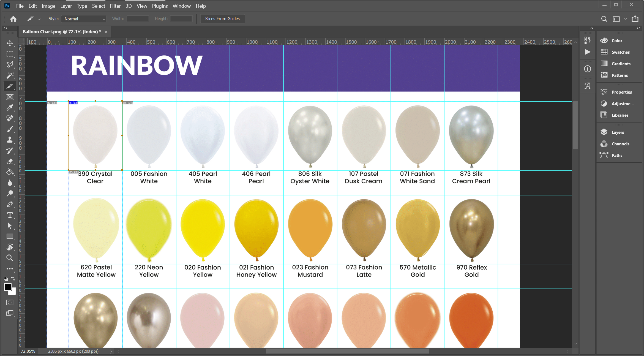This screenshot has width=644, height=356.
Task: Expand the workspace switcher dropdown
Action: click(x=626, y=19)
